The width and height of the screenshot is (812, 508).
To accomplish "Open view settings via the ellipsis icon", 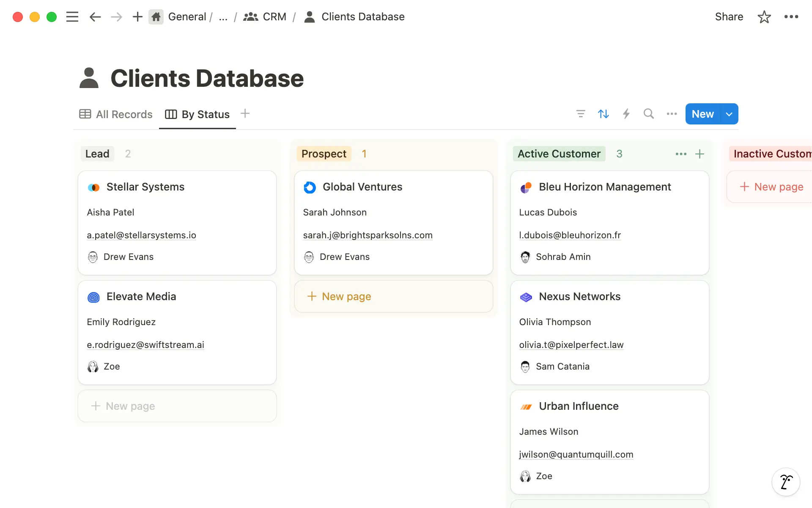I will pyautogui.click(x=672, y=113).
